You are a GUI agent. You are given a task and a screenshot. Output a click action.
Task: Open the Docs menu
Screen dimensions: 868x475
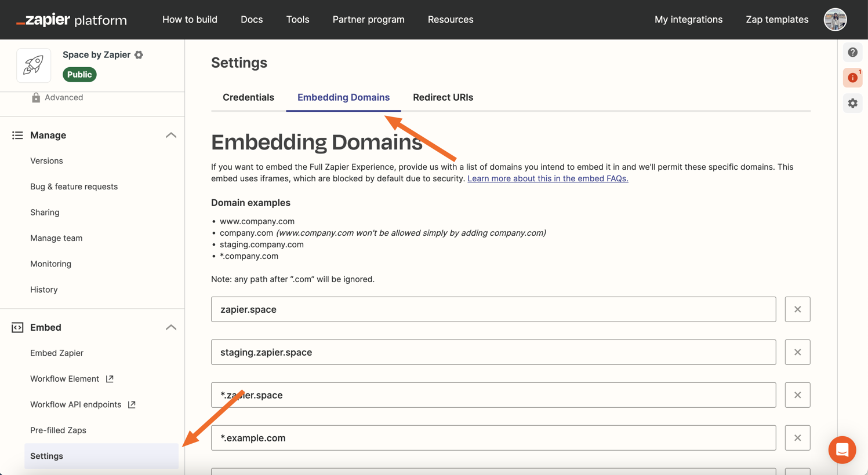pyautogui.click(x=252, y=20)
